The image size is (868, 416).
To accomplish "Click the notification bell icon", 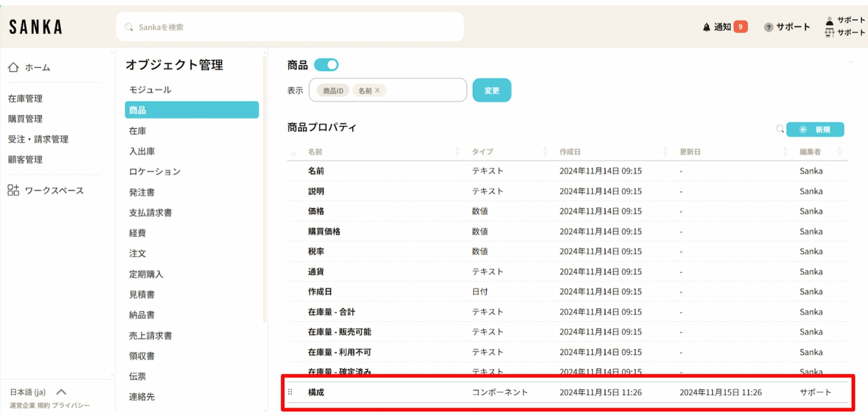I will [x=706, y=27].
